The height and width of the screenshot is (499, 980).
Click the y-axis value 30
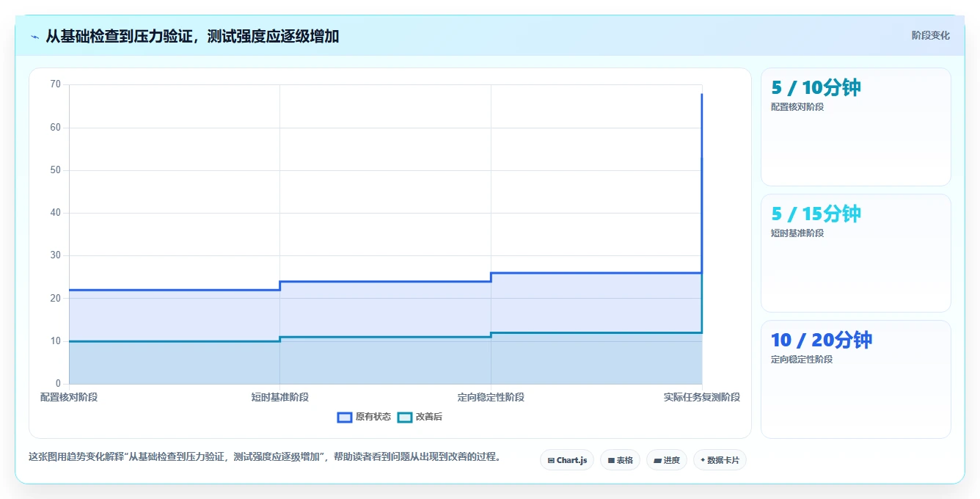point(56,255)
